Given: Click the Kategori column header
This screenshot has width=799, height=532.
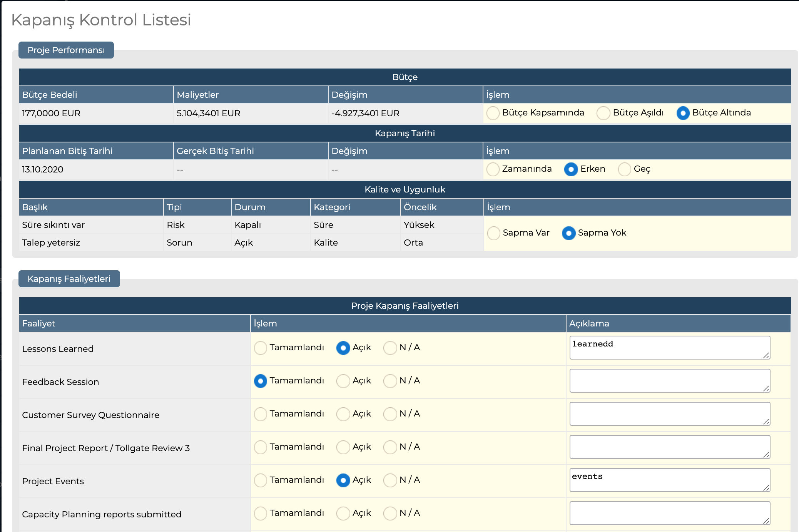Looking at the screenshot, I should [356, 207].
